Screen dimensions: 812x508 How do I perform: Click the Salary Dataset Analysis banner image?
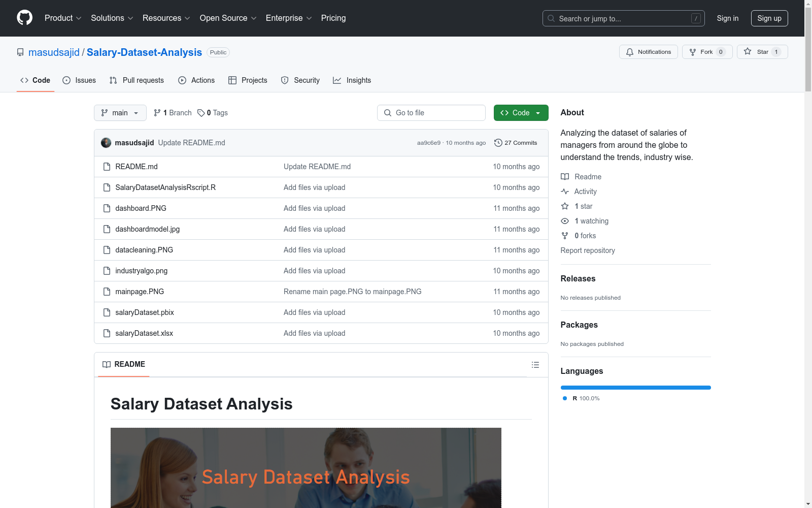(306, 468)
